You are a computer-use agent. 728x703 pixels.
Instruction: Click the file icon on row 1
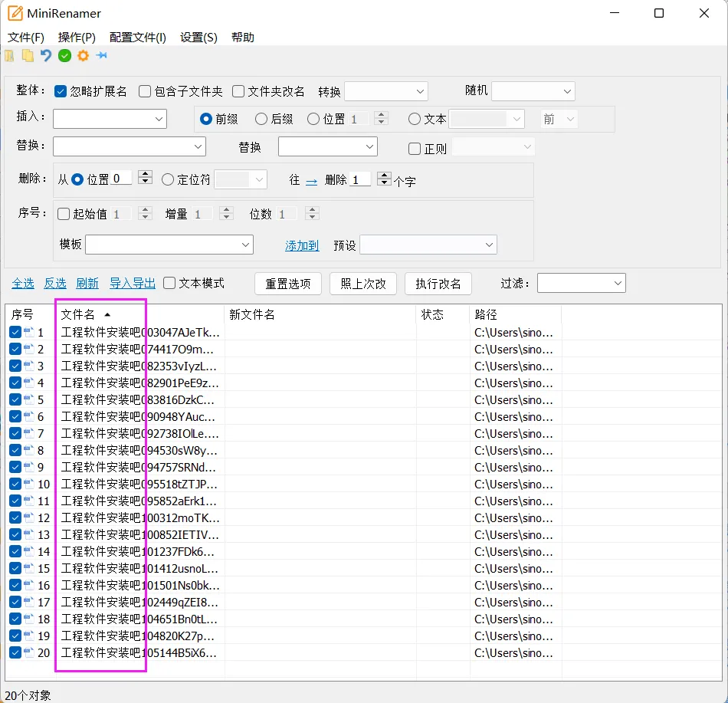[29, 332]
